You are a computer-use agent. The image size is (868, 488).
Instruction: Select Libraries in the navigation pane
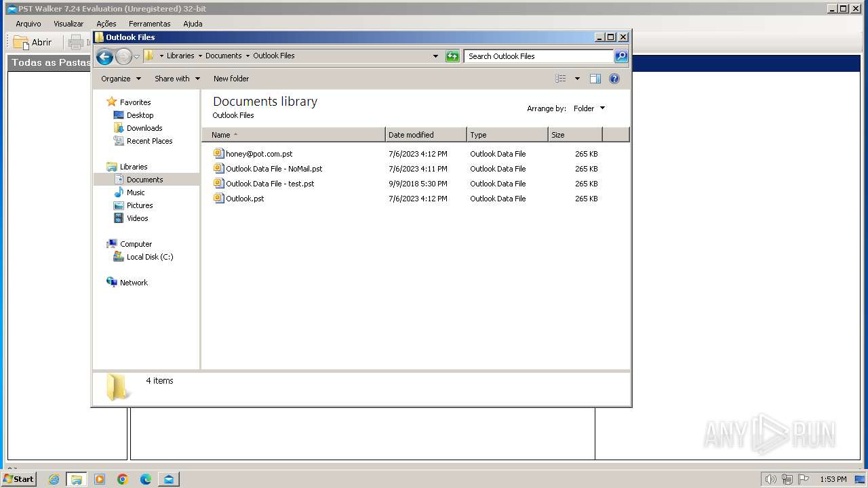tap(134, 167)
